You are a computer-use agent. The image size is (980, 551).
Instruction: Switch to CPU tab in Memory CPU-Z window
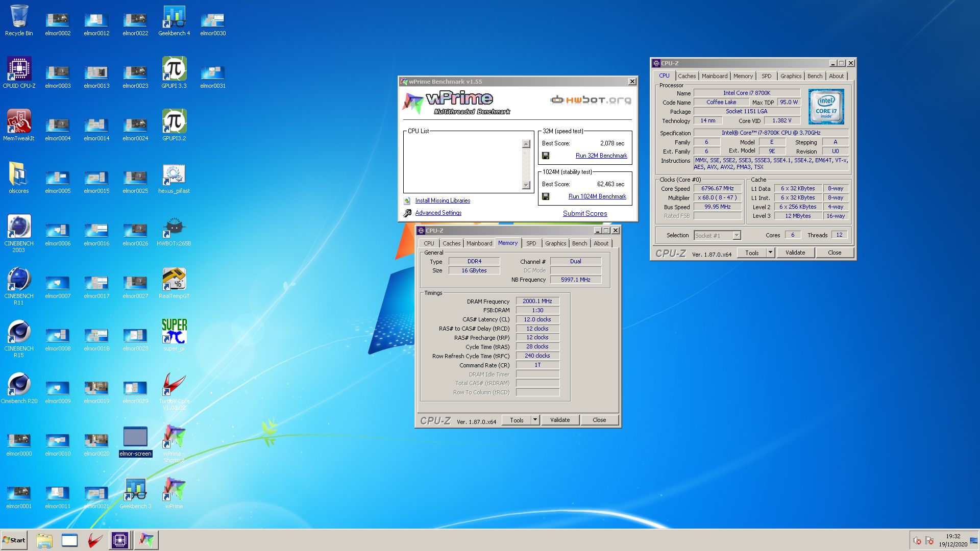point(429,243)
